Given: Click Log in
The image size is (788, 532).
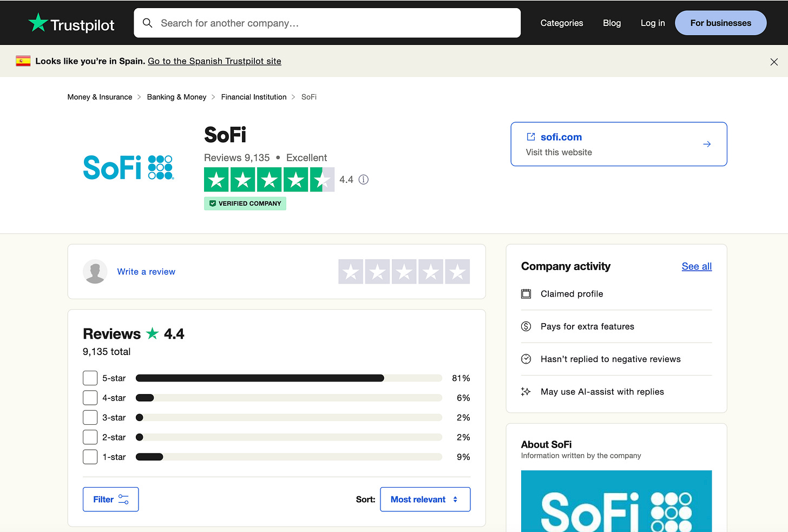Looking at the screenshot, I should 653,23.
